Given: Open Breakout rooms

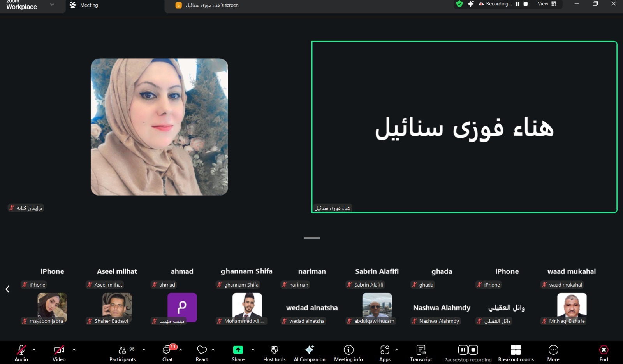Looking at the screenshot, I should (x=516, y=353).
